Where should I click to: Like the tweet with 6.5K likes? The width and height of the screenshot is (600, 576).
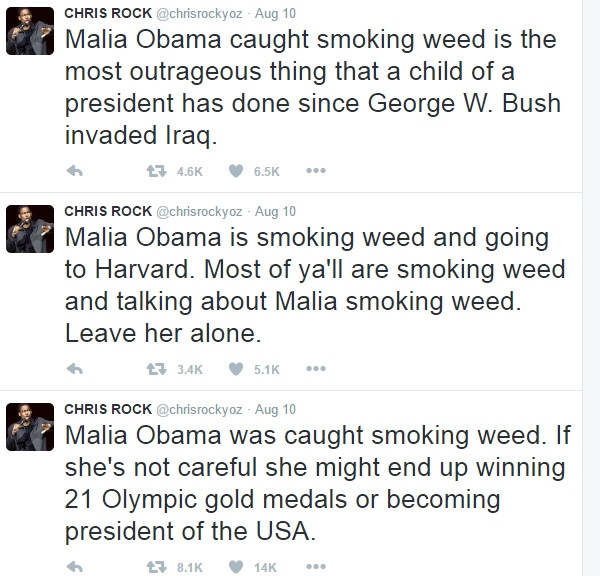[x=236, y=171]
